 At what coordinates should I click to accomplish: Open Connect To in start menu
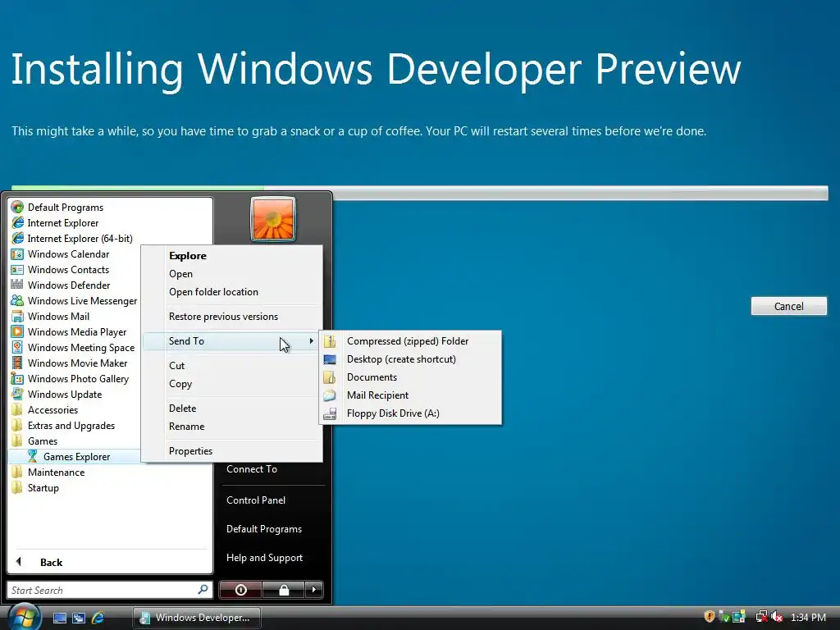tap(252, 468)
